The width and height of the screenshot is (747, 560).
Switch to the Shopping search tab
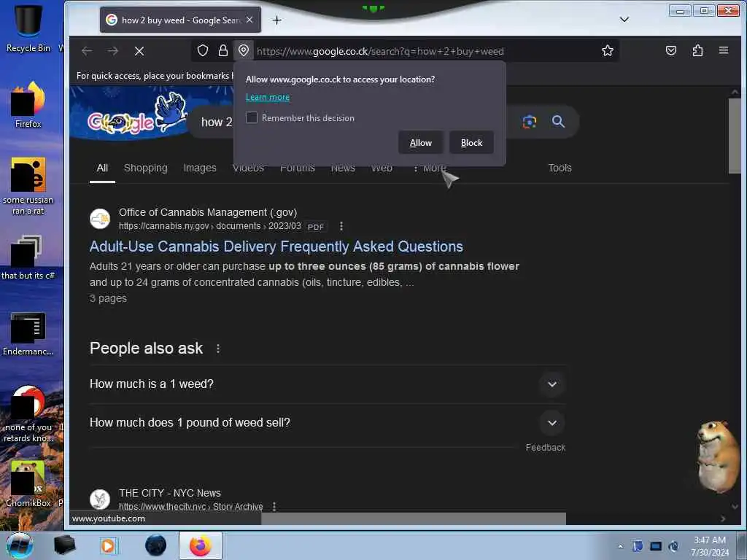[146, 168]
